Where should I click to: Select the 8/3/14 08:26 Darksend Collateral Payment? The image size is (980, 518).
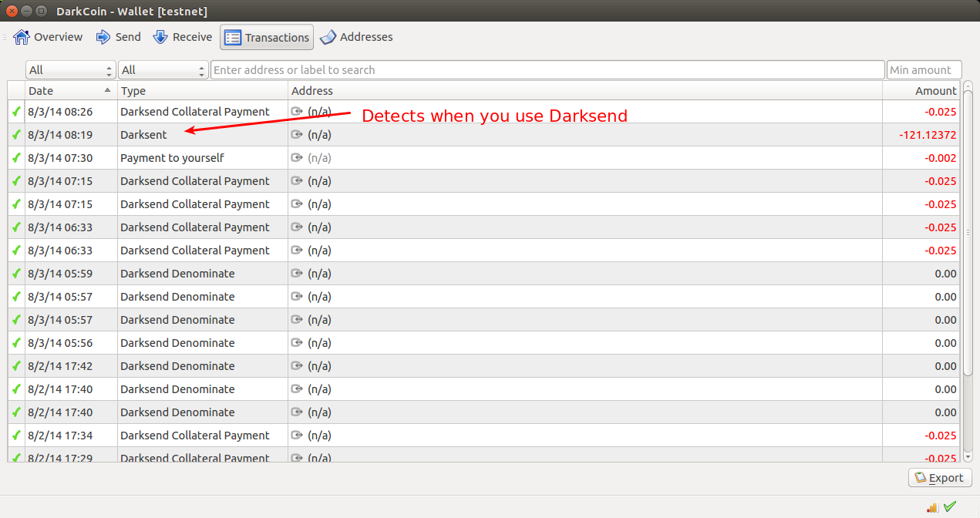483,112
